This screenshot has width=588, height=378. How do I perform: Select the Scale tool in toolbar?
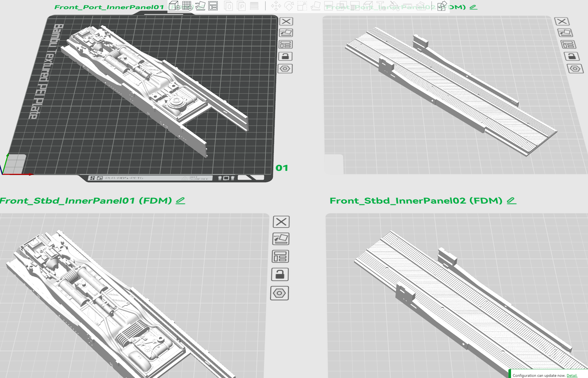(302, 6)
